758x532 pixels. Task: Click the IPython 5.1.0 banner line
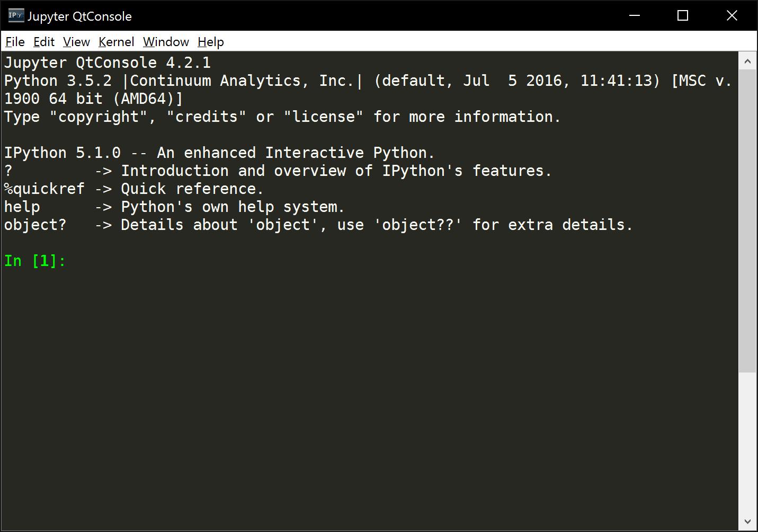tap(219, 153)
